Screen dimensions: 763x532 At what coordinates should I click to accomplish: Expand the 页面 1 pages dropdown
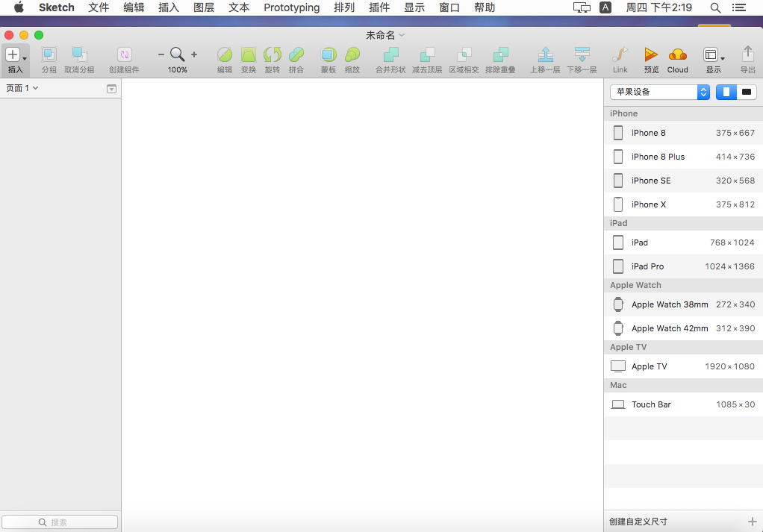(22, 88)
